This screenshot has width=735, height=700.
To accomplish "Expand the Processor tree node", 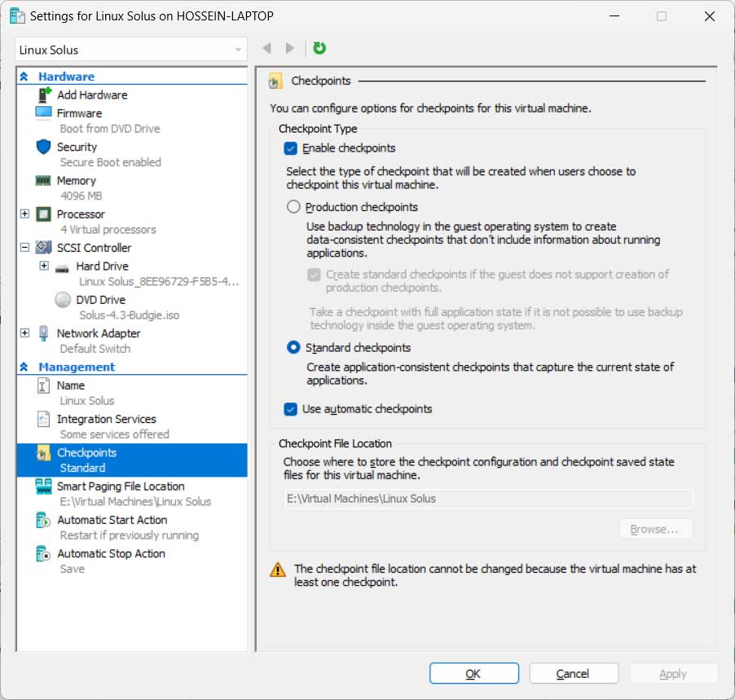I will [24, 214].
